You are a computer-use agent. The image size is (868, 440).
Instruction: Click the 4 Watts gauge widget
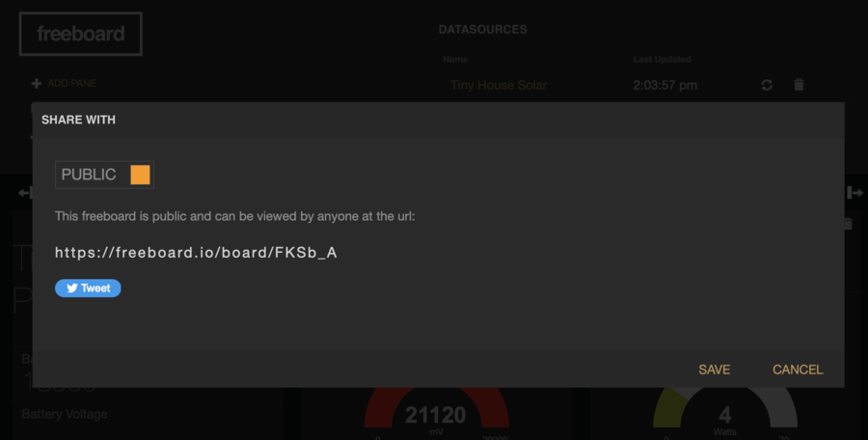tap(725, 414)
